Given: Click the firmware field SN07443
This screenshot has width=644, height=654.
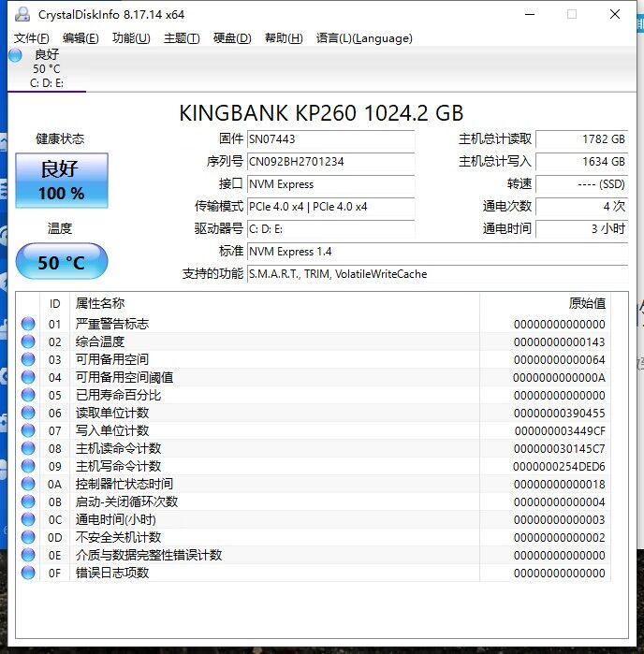Looking at the screenshot, I should [330, 138].
